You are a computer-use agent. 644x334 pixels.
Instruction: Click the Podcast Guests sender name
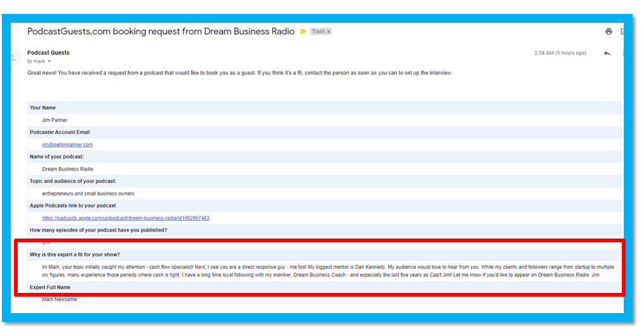point(49,53)
